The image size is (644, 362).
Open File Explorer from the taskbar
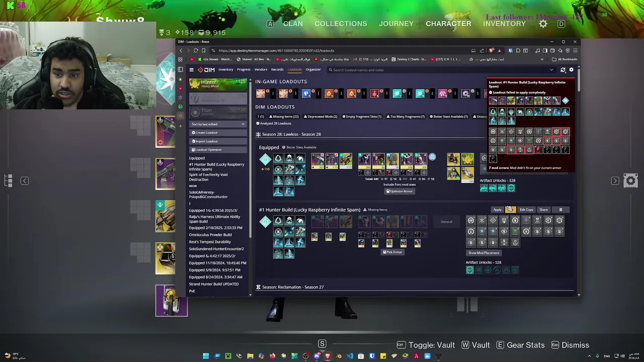point(250,356)
